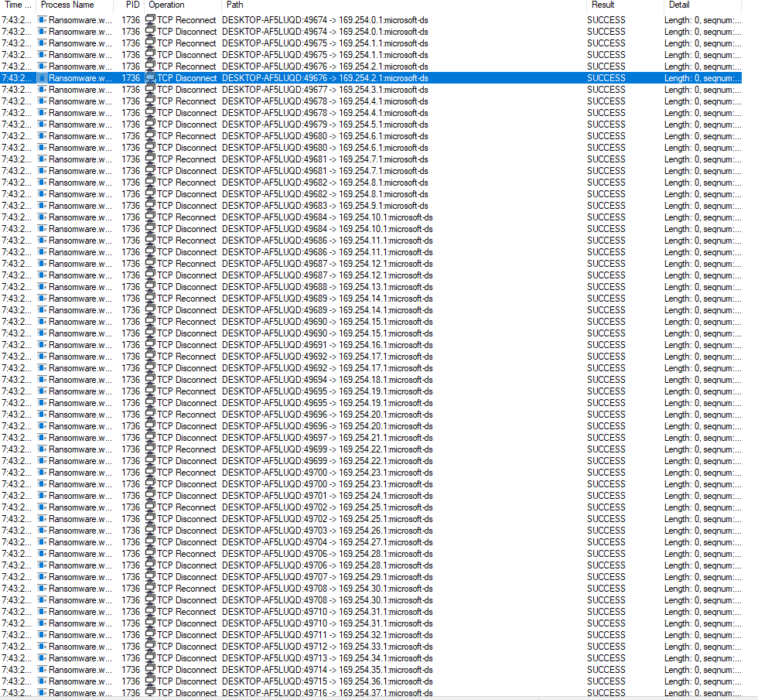Click network icon in the 169.254.21.1 row
Viewport: 758px width, 700px height.
click(x=150, y=438)
